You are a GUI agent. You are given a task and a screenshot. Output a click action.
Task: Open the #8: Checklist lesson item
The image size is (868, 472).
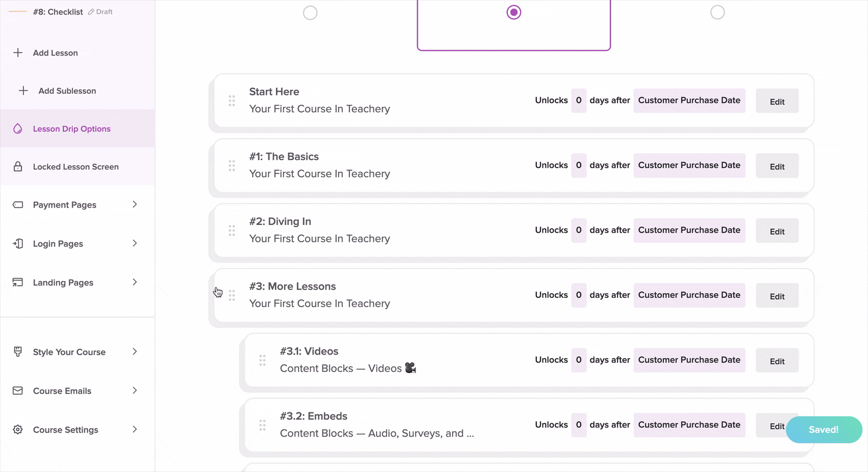point(58,12)
